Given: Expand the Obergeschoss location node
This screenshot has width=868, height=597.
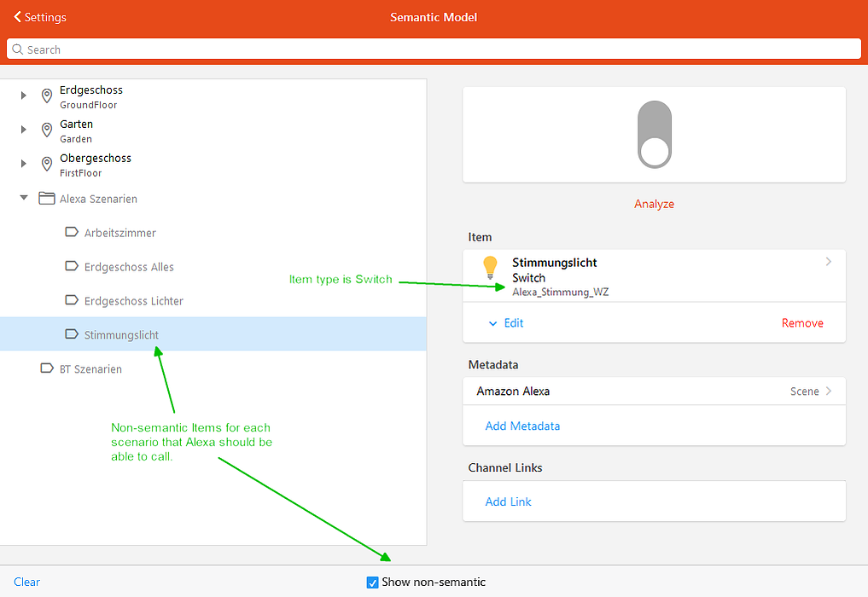Looking at the screenshot, I should pos(23,163).
